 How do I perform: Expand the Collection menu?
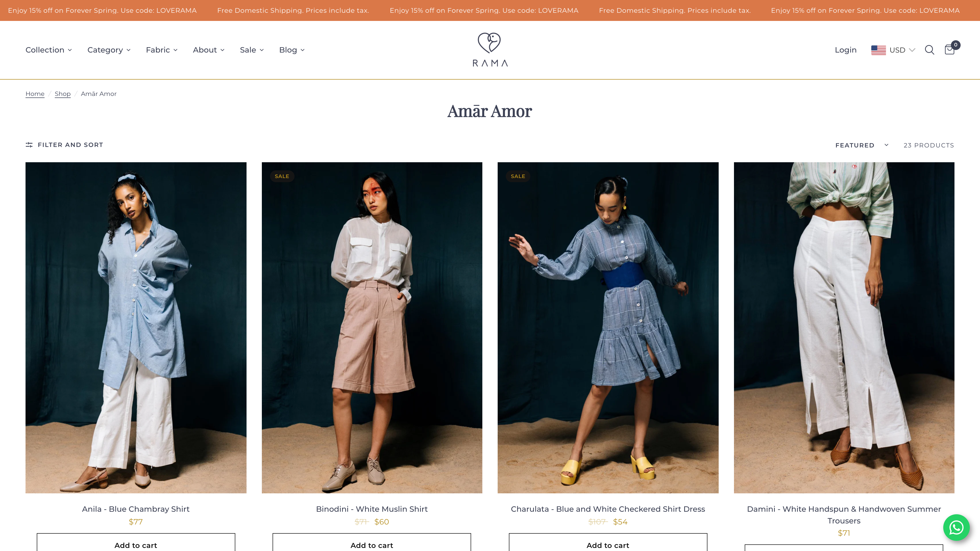point(49,50)
